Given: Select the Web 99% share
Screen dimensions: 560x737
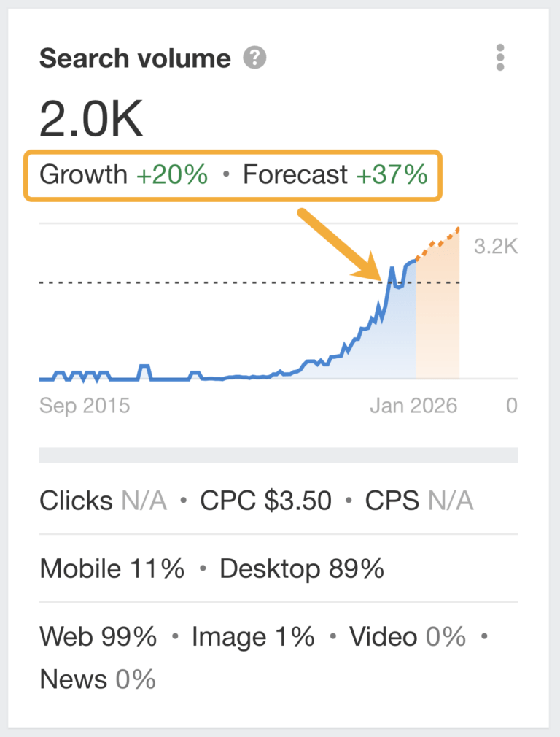Looking at the screenshot, I should pyautogui.click(x=98, y=636).
